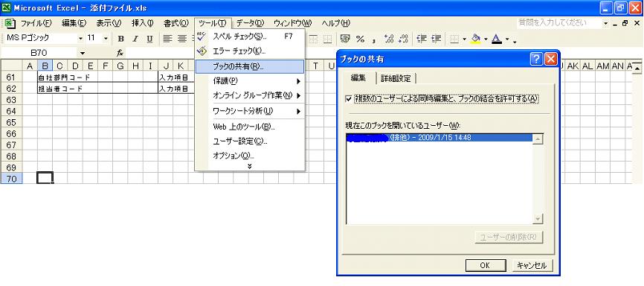The width and height of the screenshot is (644, 286).
Task: Click キャンセル in the sharing dialog
Action: coord(532,265)
